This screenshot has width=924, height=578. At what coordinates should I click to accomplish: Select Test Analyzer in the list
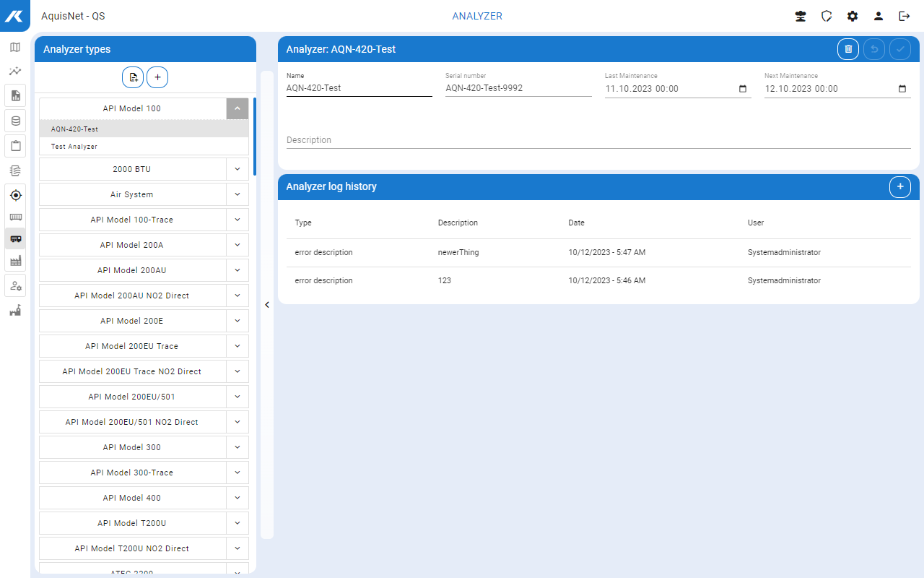[x=74, y=147]
